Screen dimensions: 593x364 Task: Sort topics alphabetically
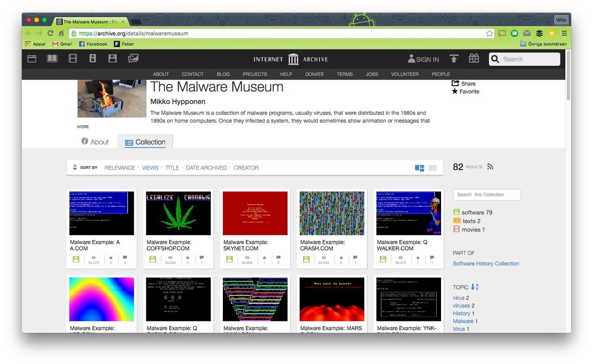474,287
